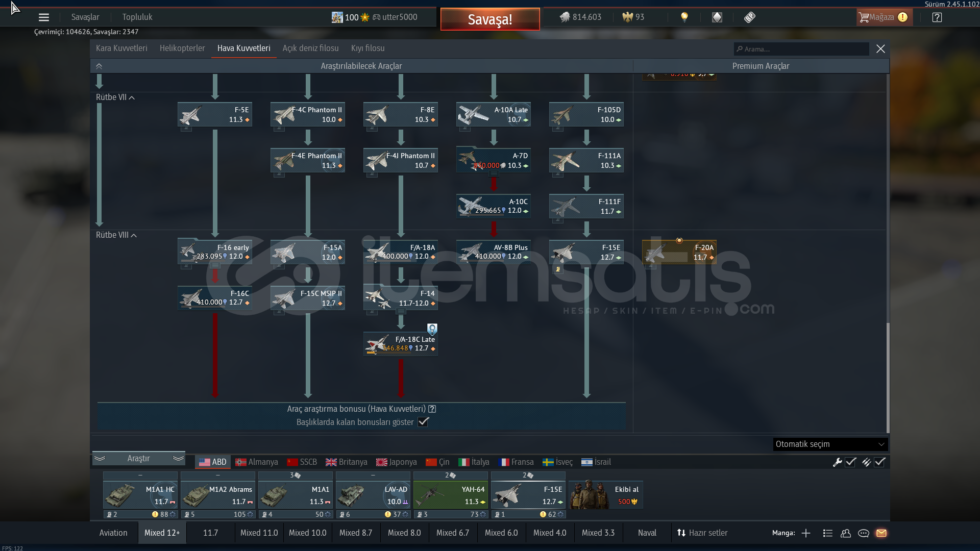Click the marker pin above F/A-18C Late
The height and width of the screenshot is (551, 980).
click(x=432, y=329)
